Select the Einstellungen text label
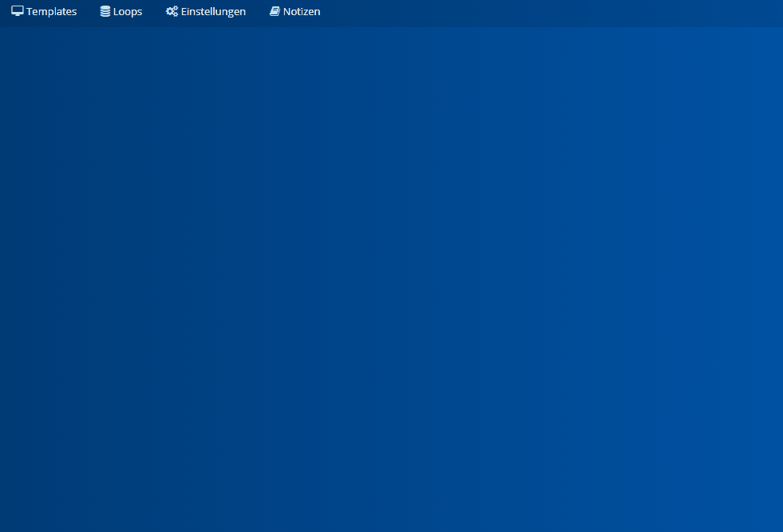Viewport: 783px width, 532px height. [x=213, y=12]
